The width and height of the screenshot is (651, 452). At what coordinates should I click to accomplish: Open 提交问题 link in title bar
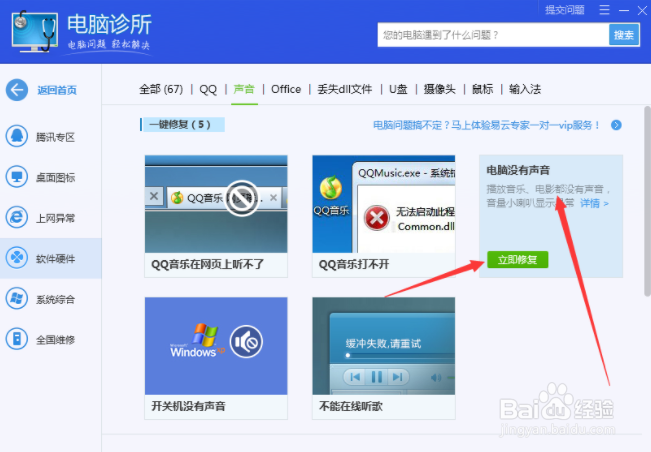(x=565, y=10)
